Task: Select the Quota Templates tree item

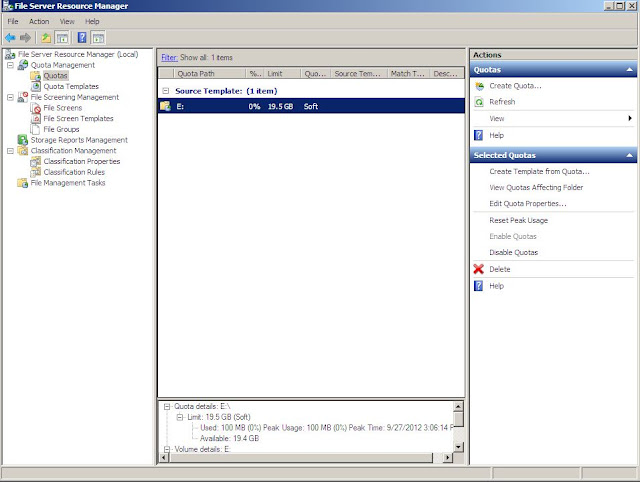Action: point(71,86)
